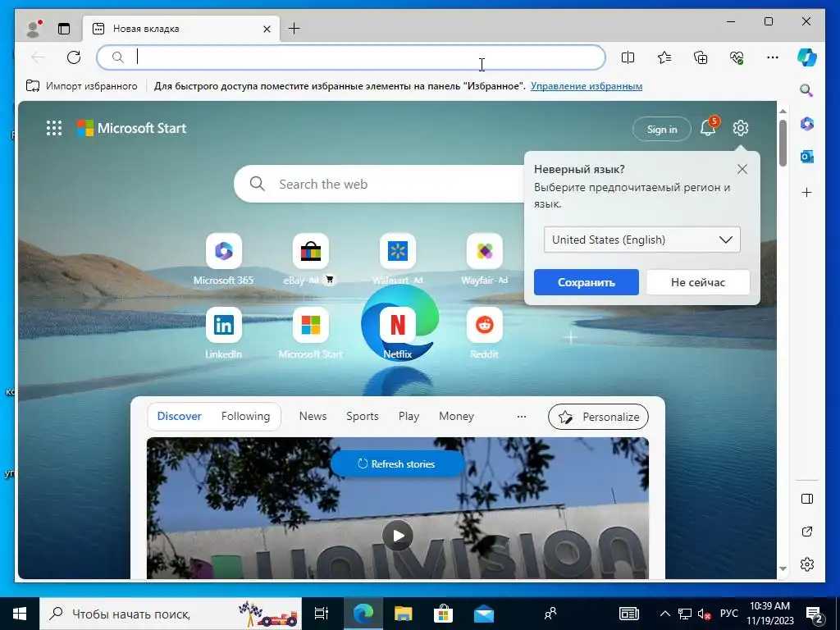Click the Не сейчас button
The height and width of the screenshot is (630, 840).
click(x=697, y=282)
